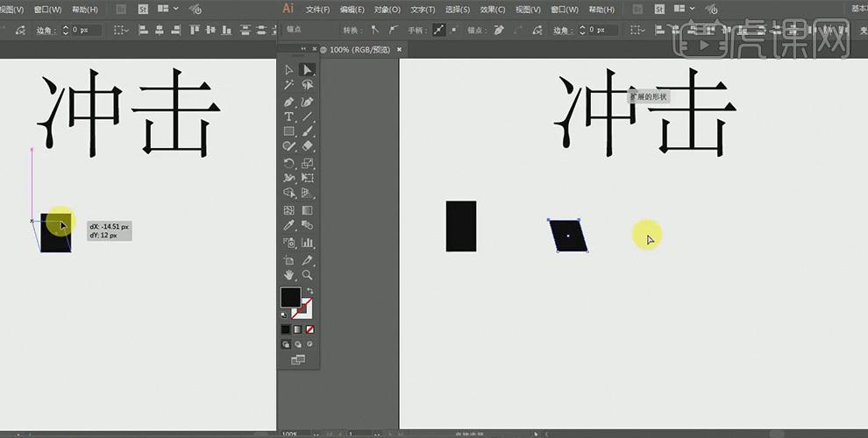Click the Fill color swatch in the toolbar

290,298
